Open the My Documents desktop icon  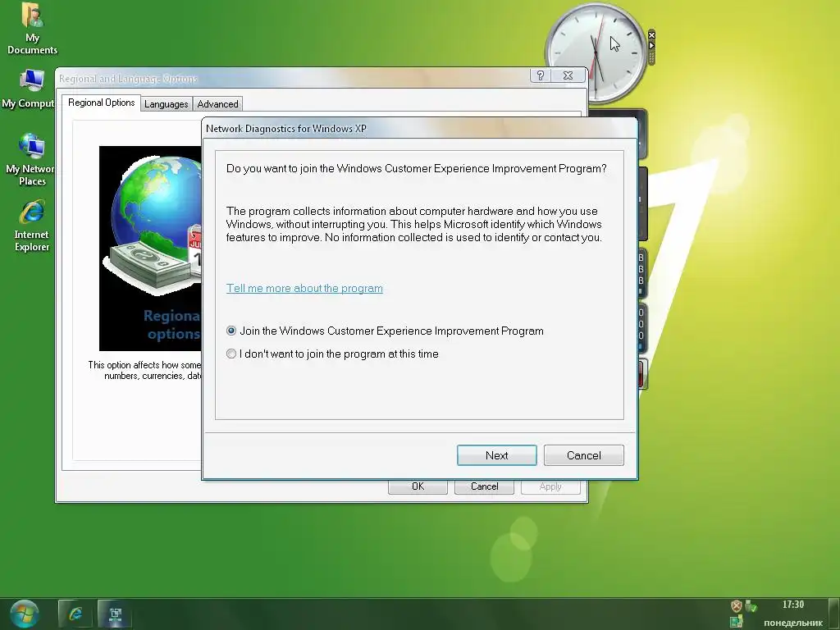pos(32,28)
